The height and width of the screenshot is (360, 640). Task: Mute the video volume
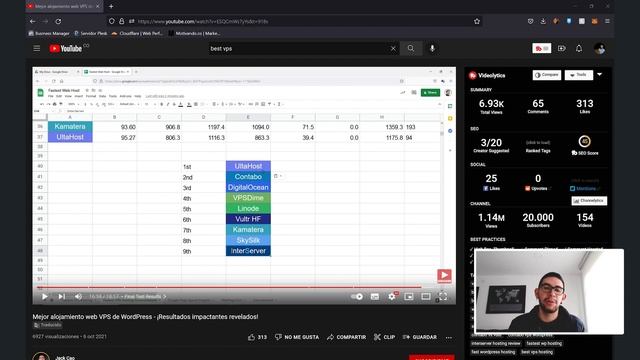[x=78, y=296]
